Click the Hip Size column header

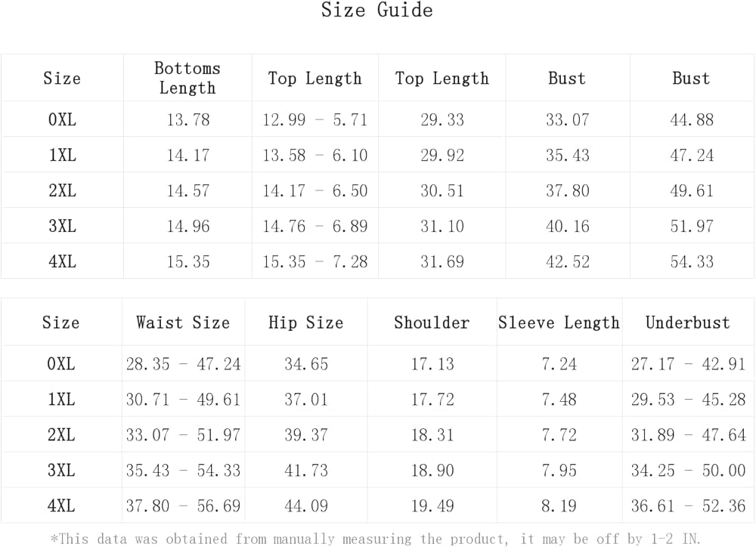click(305, 323)
